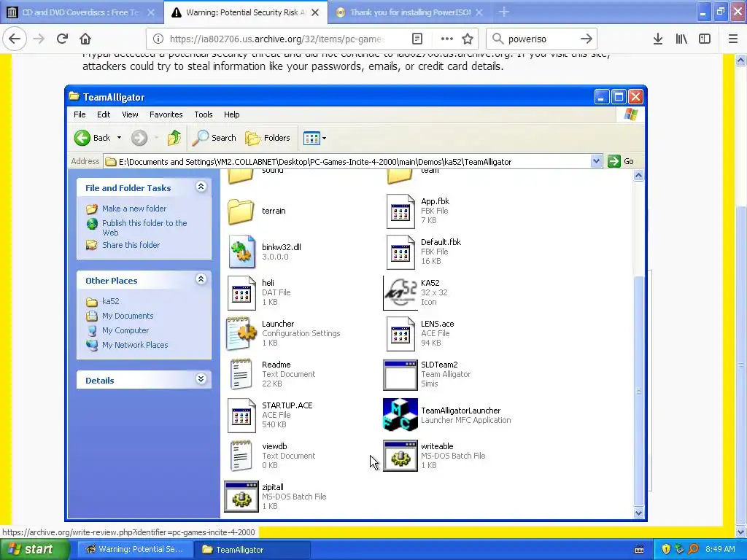This screenshot has height=560, width=747.
Task: Click Publish this folder to the Web
Action: [x=144, y=227]
